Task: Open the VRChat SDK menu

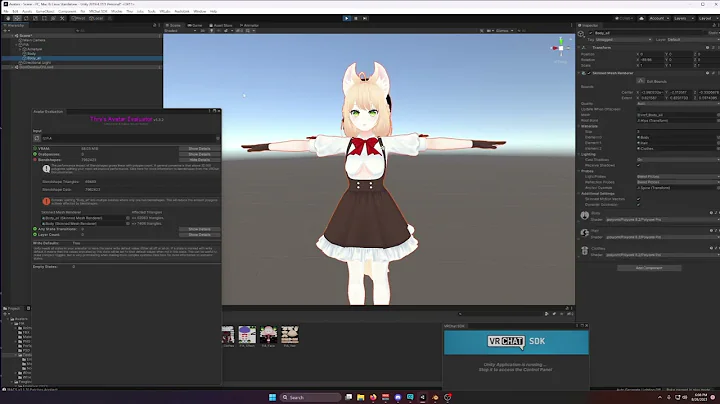Action: pos(98,11)
